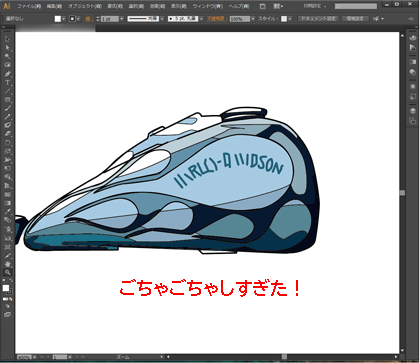The image size is (420, 363).
Task: Open the Transparency panel icon
Action: pos(412,72)
